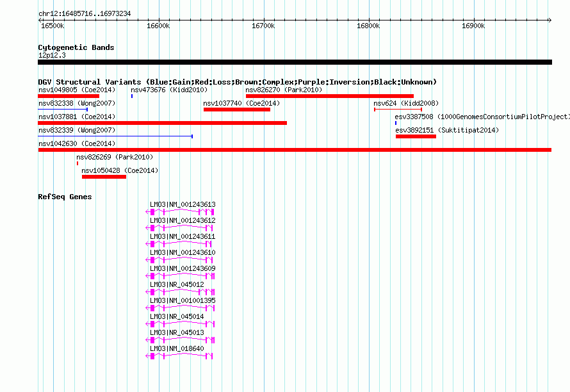Open the LMO3|NR_045013 transcript label
Screen dimensions: 570x392
click(177, 332)
